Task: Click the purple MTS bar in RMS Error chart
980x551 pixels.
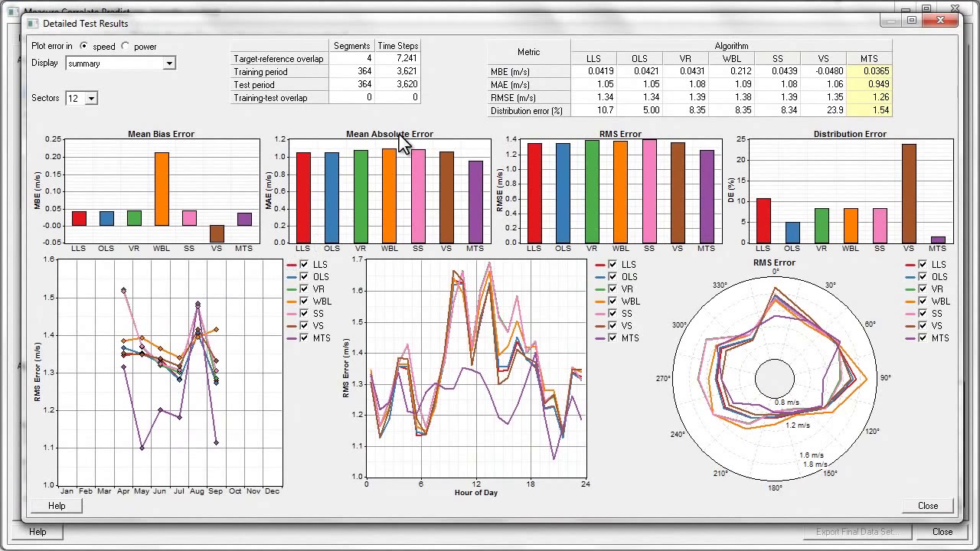Action: (706, 197)
